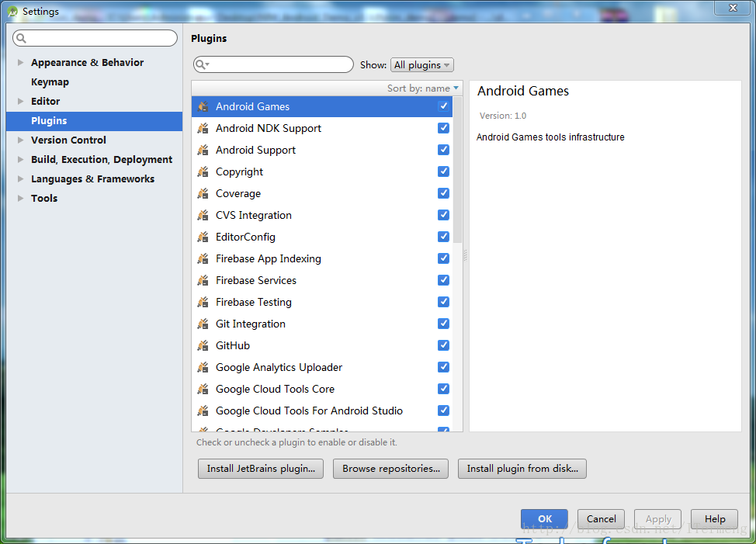Expand Build, Execution, Deployment arrow
756x544 pixels.
point(20,159)
